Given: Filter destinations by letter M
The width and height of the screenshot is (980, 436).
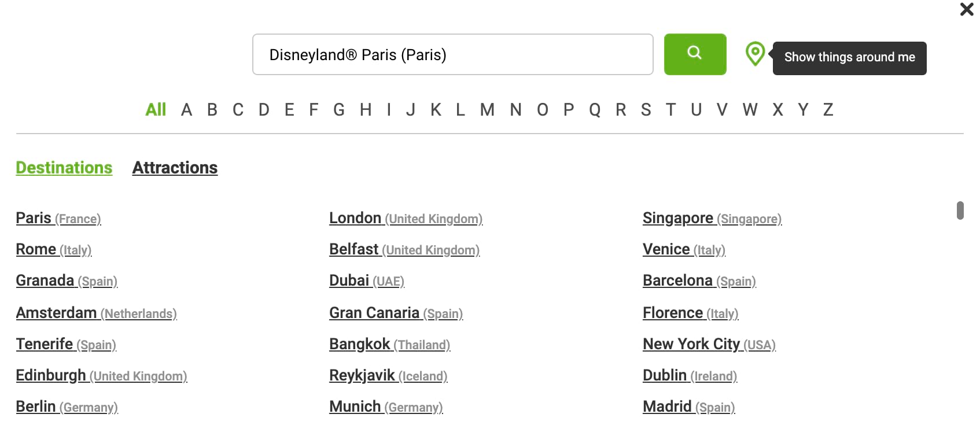Looking at the screenshot, I should 487,109.
